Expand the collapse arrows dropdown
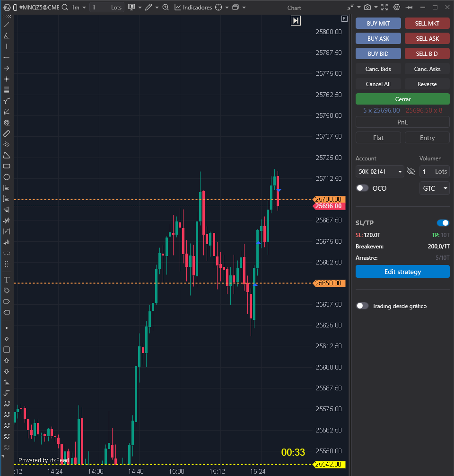This screenshot has height=476, width=454. point(359,7)
